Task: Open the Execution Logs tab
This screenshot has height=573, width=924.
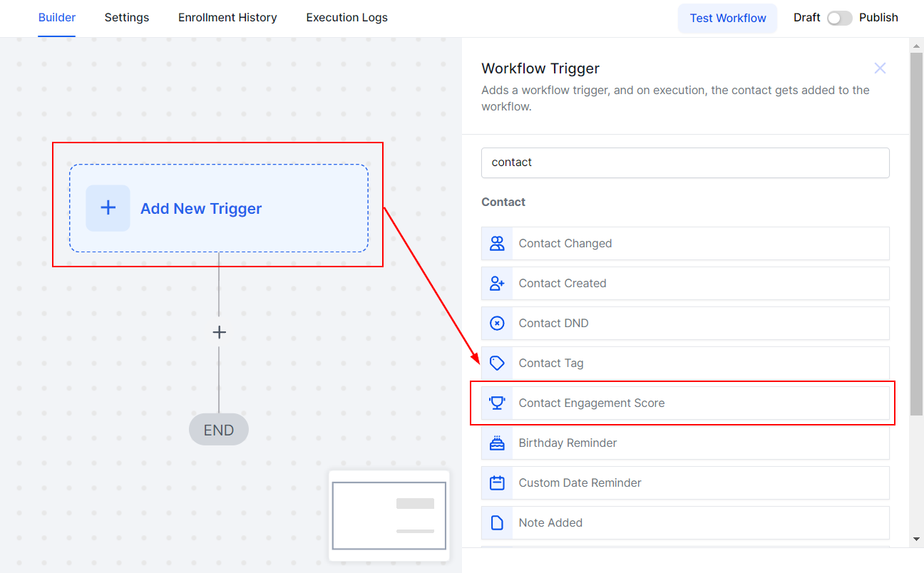Action: click(x=346, y=18)
